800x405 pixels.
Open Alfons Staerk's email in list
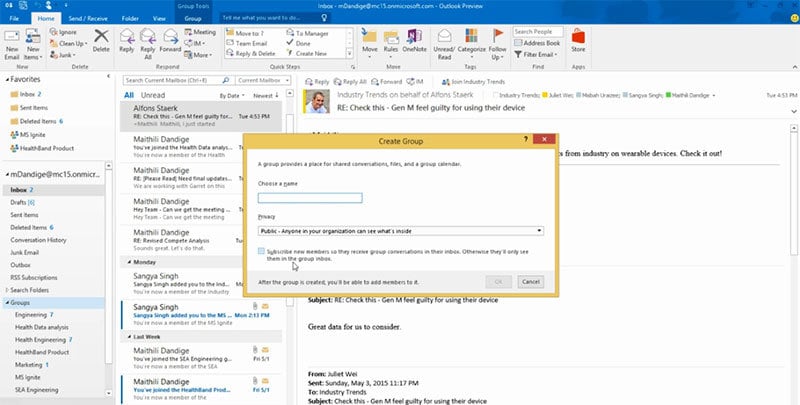point(201,116)
